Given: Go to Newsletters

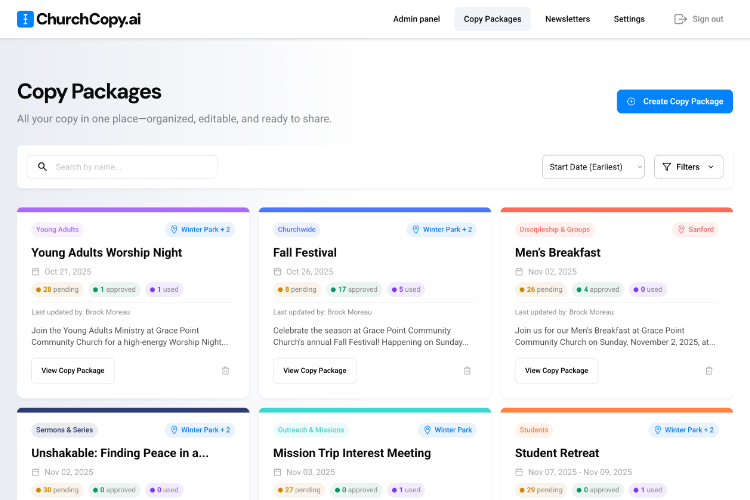Looking at the screenshot, I should coord(567,19).
